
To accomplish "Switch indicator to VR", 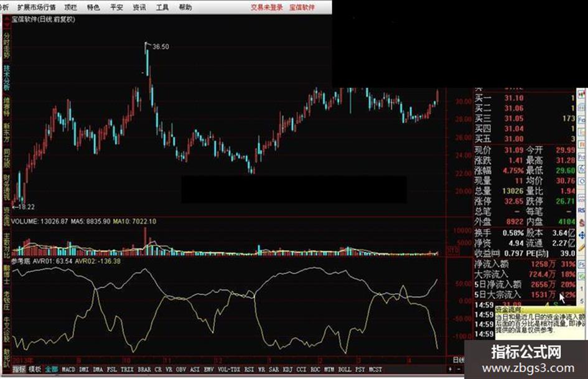I will click(x=169, y=369).
